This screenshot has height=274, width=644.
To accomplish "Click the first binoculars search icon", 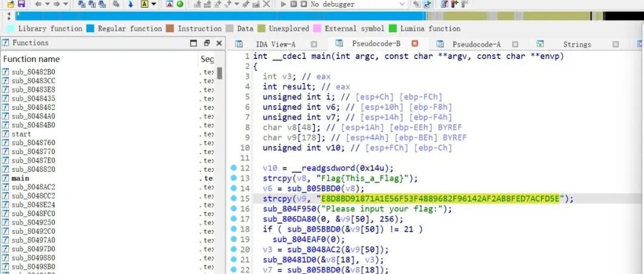I will click(82, 4).
